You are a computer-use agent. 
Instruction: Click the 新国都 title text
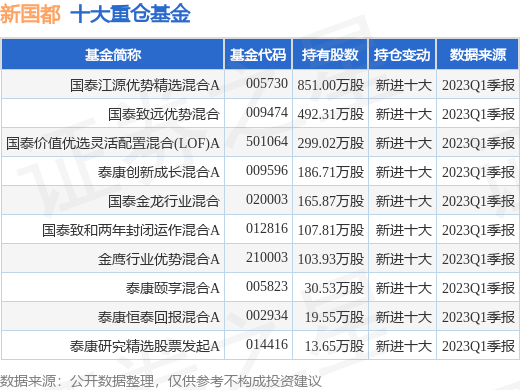click(x=30, y=14)
